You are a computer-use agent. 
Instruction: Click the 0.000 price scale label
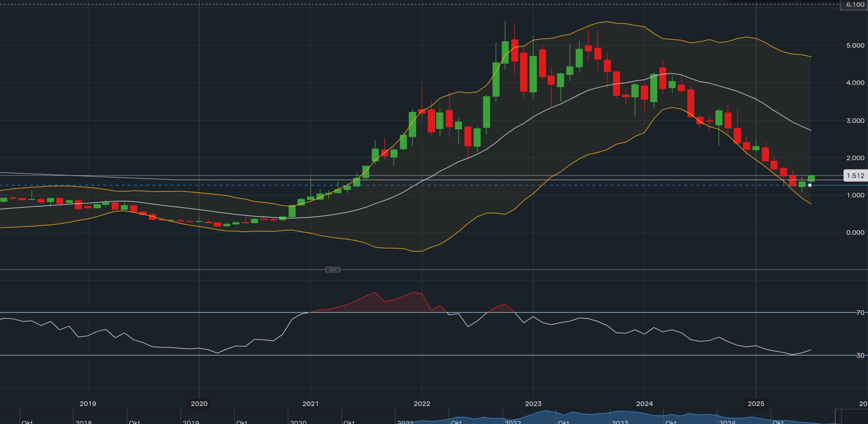point(855,233)
